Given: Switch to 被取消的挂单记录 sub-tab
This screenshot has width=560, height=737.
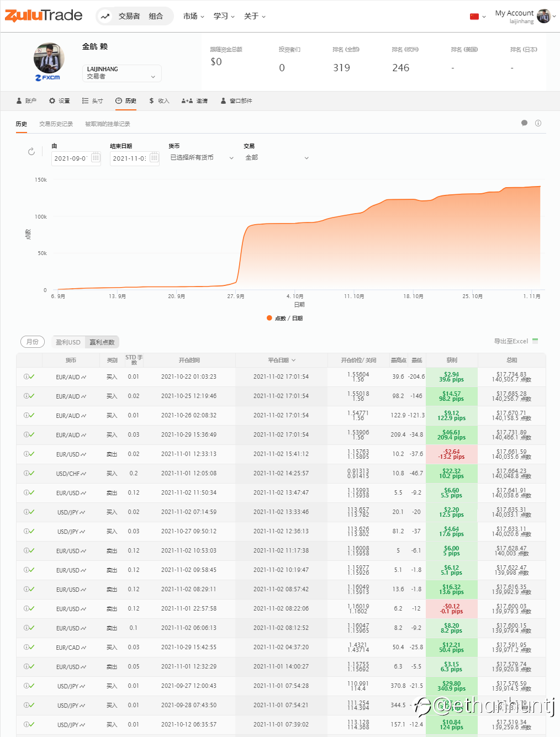Looking at the screenshot, I should [108, 124].
